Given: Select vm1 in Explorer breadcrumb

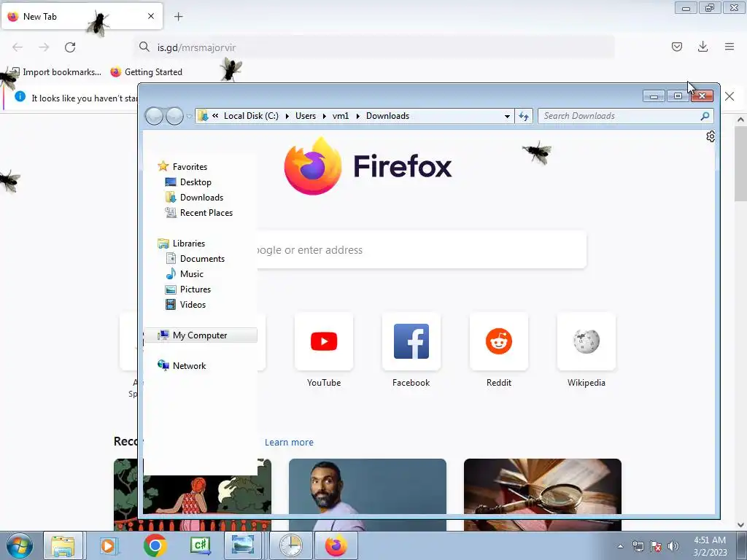Looking at the screenshot, I should click(x=341, y=116).
